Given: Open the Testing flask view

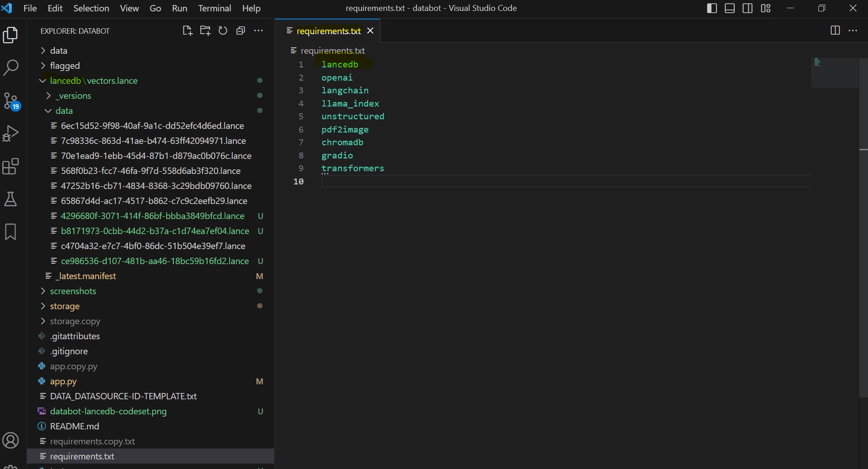Looking at the screenshot, I should 10,199.
